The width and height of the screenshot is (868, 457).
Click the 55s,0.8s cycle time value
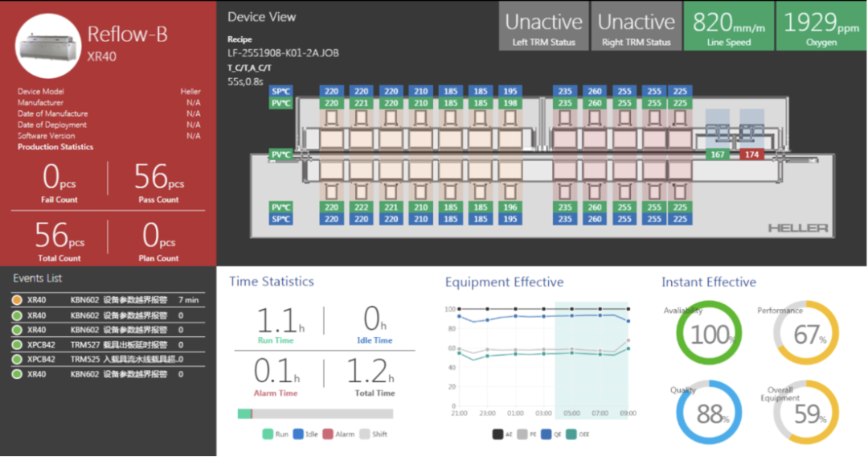point(245,81)
